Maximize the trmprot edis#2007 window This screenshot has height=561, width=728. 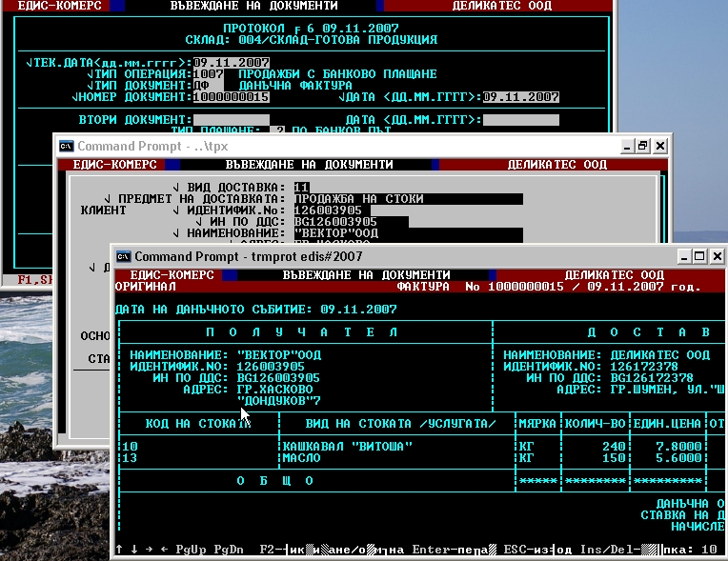(x=698, y=256)
